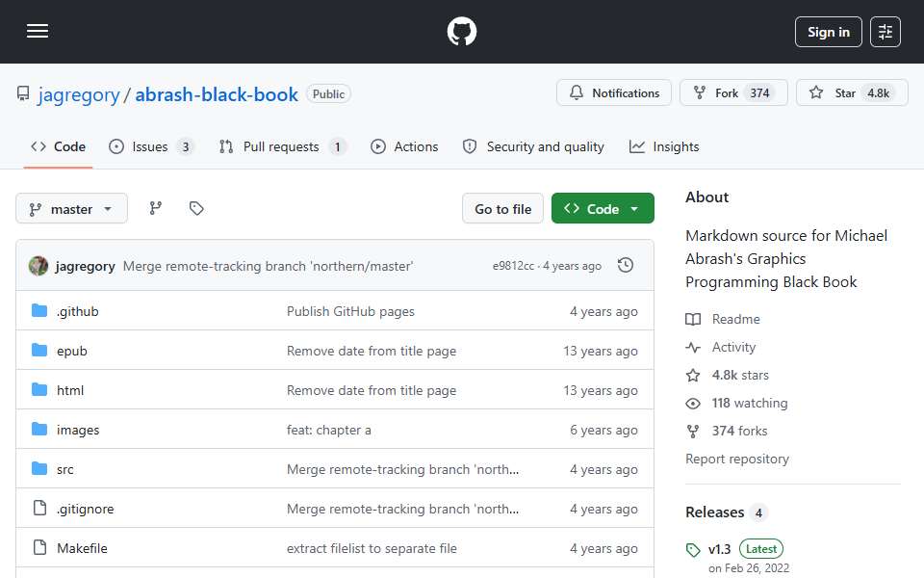Image resolution: width=924 pixels, height=578 pixels.
Task: Open src row 'Merge remote-tracking branch' commit
Action: coord(402,469)
